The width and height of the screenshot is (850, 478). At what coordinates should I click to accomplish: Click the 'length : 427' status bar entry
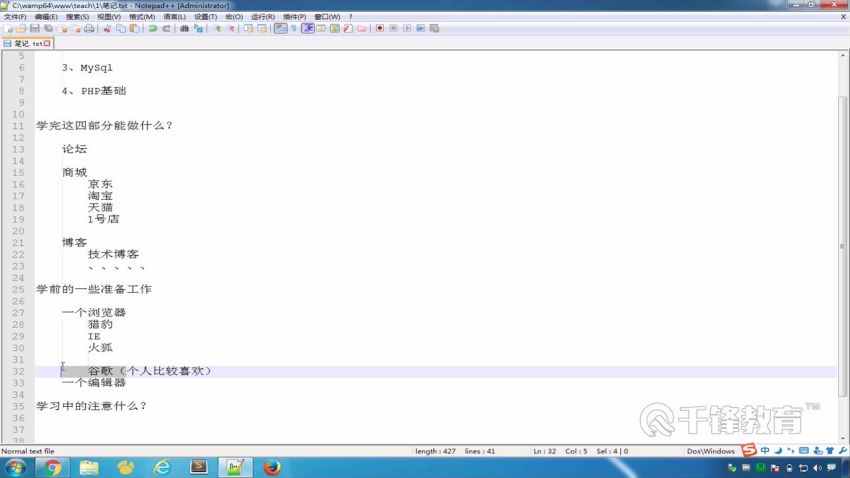point(435,451)
